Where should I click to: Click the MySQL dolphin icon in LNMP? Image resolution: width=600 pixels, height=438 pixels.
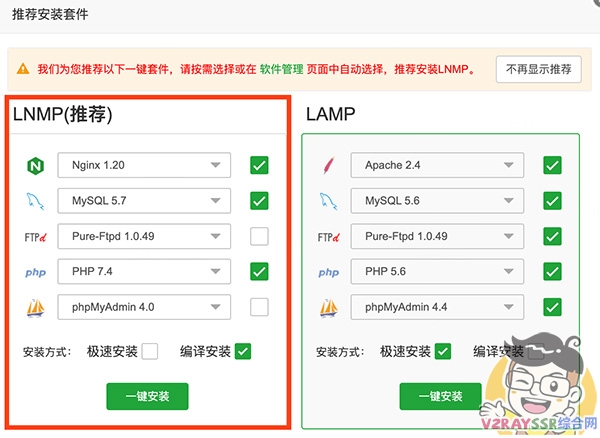point(35,201)
